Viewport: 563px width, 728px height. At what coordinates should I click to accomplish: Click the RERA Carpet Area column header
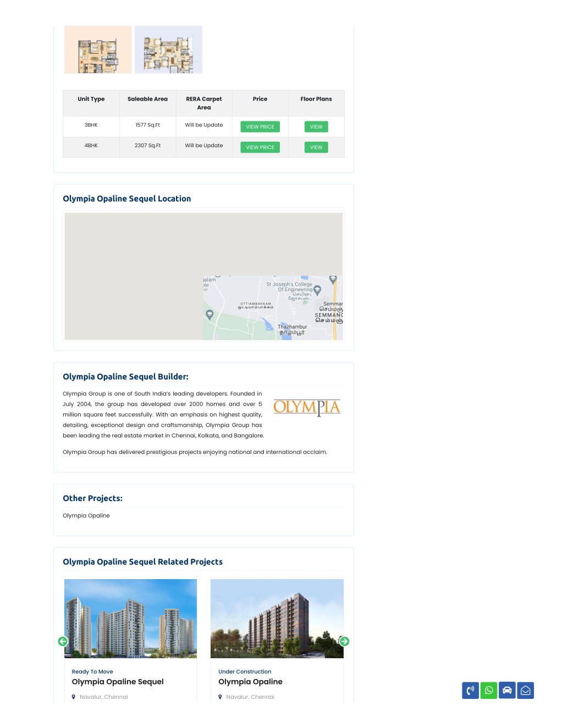pos(204,103)
